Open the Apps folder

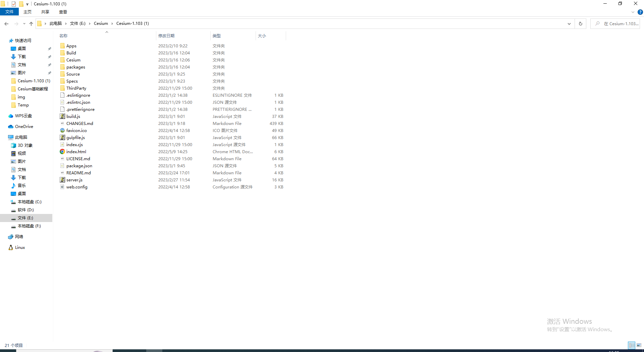[x=71, y=46]
